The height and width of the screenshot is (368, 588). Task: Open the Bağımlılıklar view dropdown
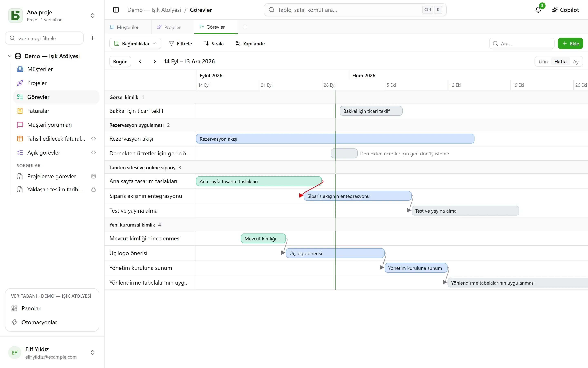(135, 44)
